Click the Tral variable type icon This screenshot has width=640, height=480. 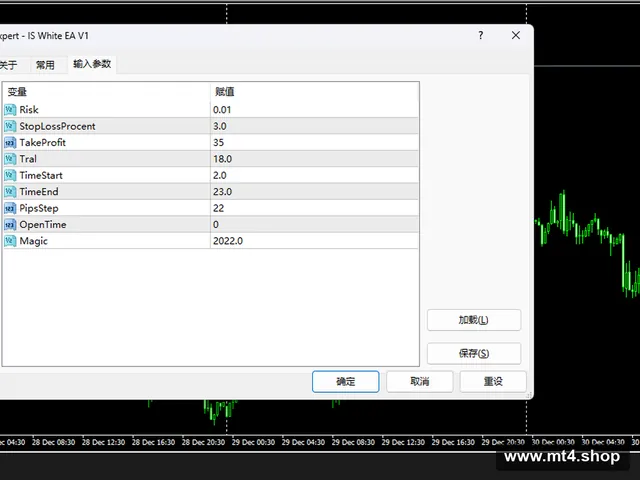coord(10,159)
